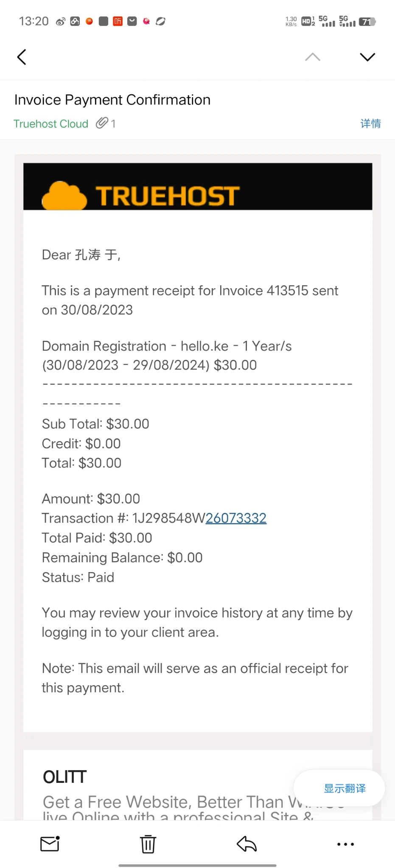Open more options three-dot menu
395x868 pixels.
(345, 844)
